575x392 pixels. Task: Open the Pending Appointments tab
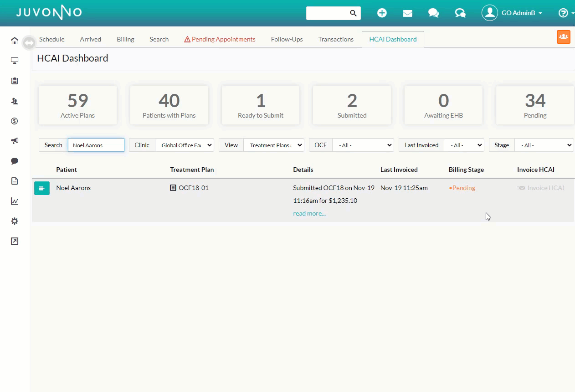(x=220, y=39)
